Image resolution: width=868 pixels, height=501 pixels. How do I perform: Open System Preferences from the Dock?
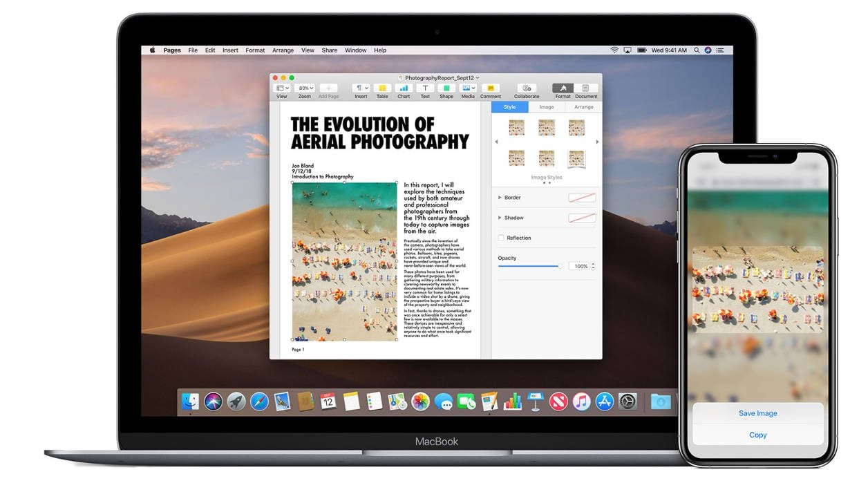[x=628, y=401]
